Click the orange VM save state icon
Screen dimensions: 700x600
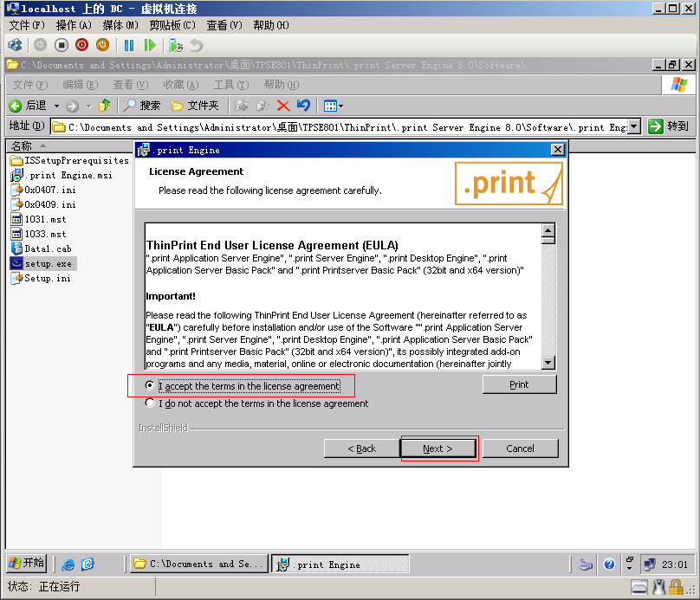[103, 45]
